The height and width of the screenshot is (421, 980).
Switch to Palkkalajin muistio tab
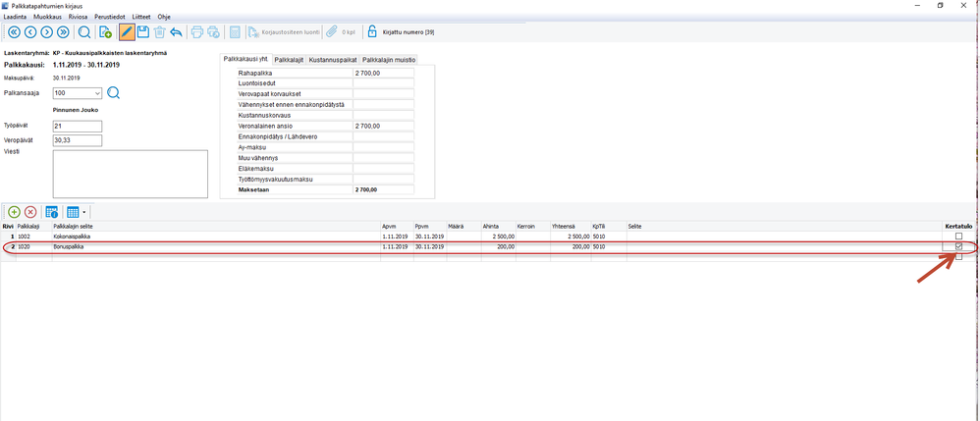click(389, 59)
